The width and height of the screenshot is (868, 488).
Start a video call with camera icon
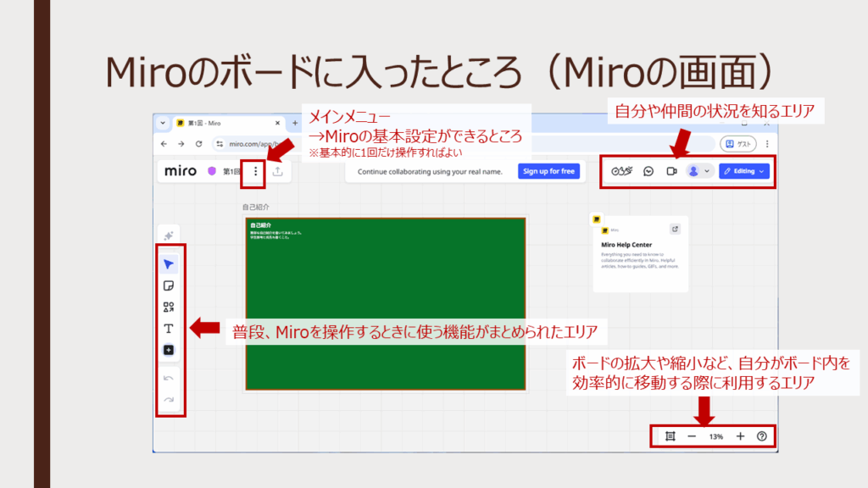[x=671, y=171]
